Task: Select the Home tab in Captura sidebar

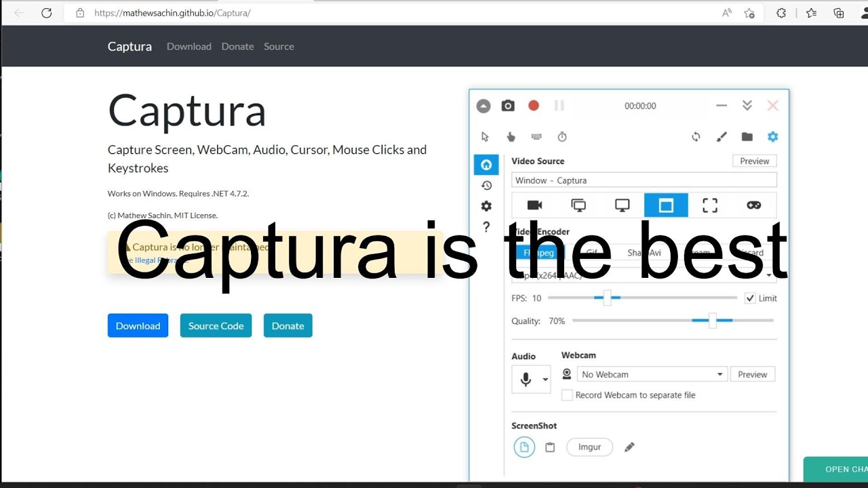Action: (486, 165)
